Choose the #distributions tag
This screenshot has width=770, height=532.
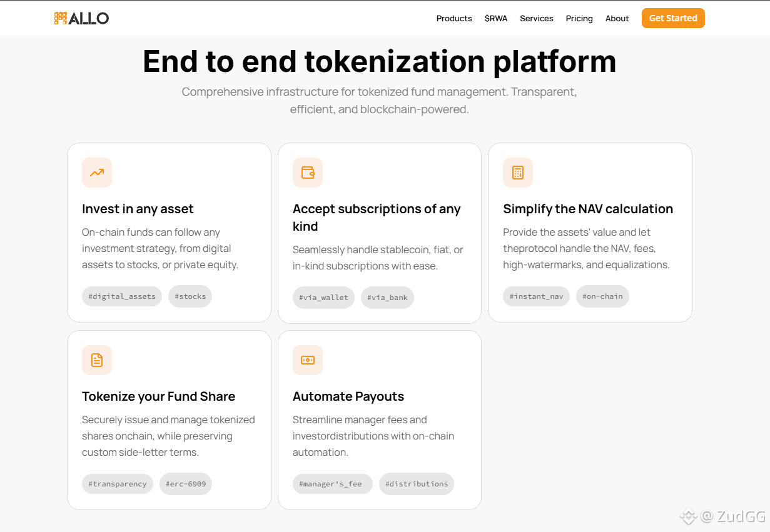pos(417,484)
